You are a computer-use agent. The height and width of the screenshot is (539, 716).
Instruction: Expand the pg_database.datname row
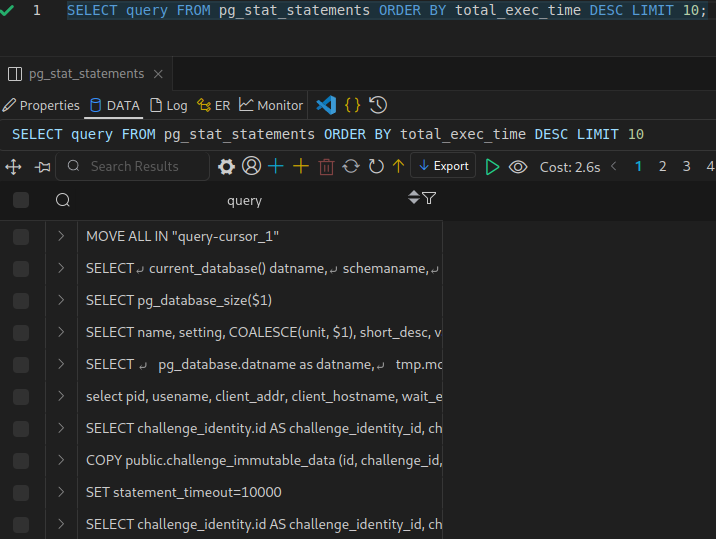[61, 364]
